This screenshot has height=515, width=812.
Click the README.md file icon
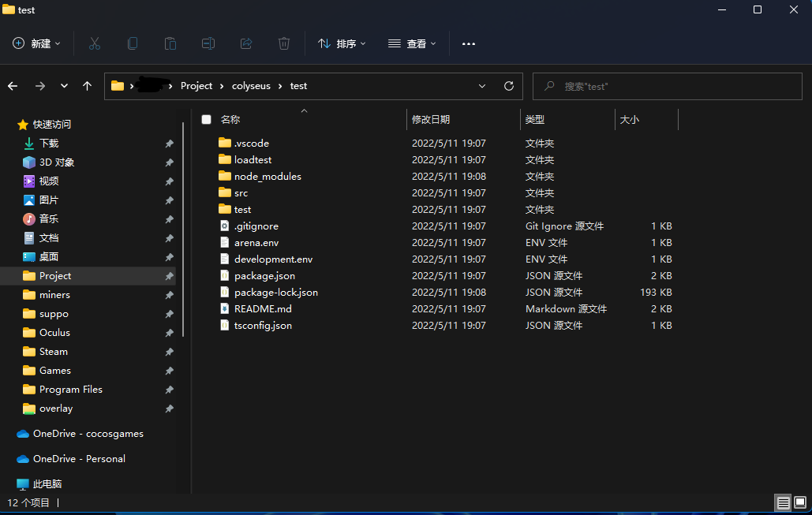(x=225, y=308)
